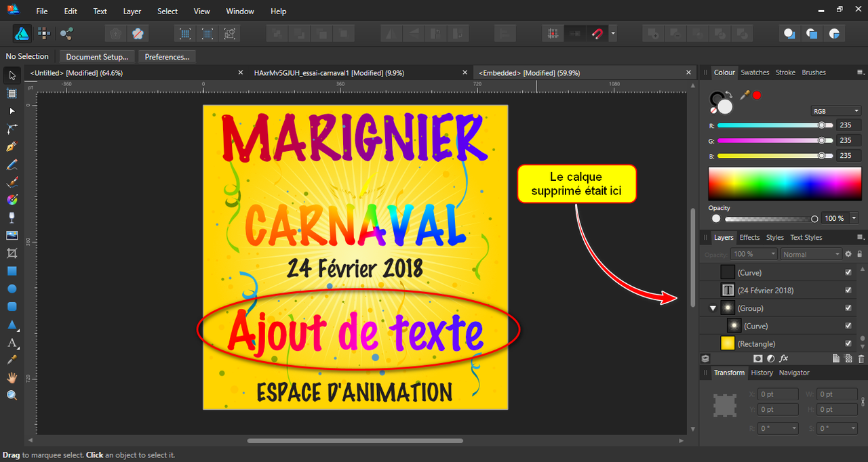Switch to the History tab
The height and width of the screenshot is (462, 868).
click(x=762, y=373)
